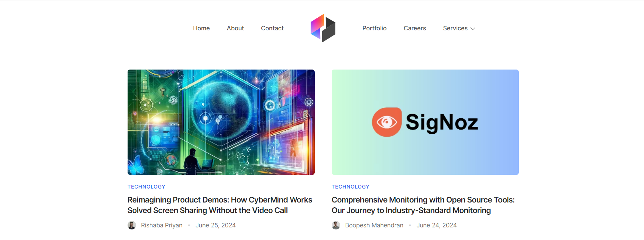Screen dimensions: 644x240
Task: Click TECHNOLOGY category above CyberMind article
Action: coord(146,187)
